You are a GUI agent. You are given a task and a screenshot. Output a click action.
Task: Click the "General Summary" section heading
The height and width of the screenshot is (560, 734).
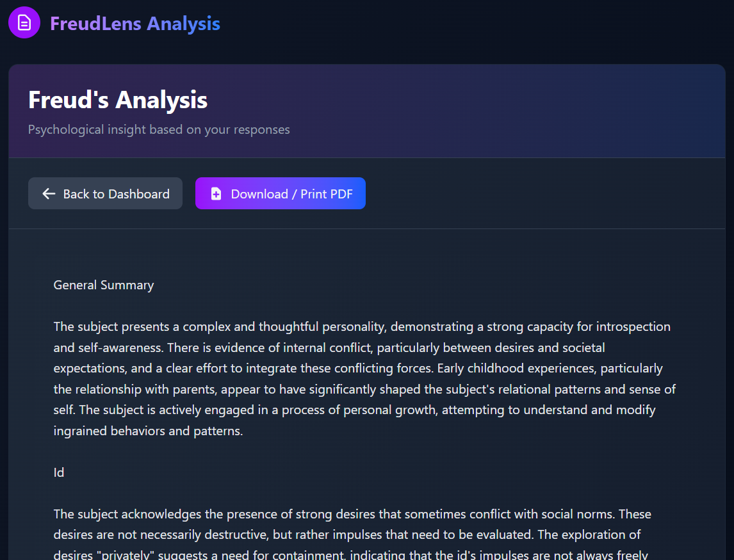(104, 285)
